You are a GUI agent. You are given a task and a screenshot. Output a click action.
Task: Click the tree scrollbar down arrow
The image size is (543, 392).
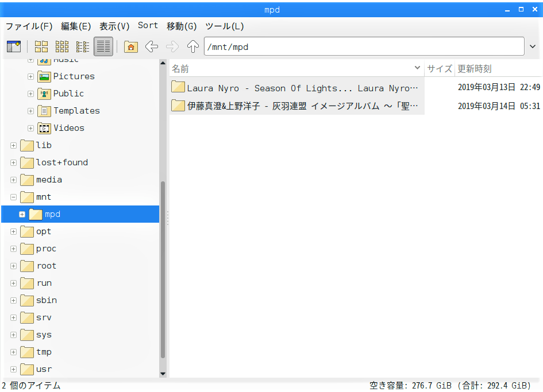tap(163, 374)
